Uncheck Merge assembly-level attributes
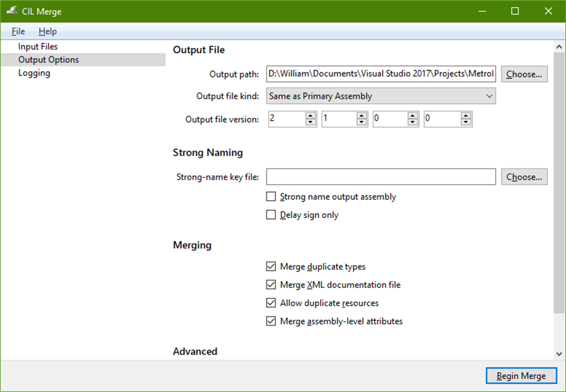Image resolution: width=566 pixels, height=392 pixels. point(271,321)
